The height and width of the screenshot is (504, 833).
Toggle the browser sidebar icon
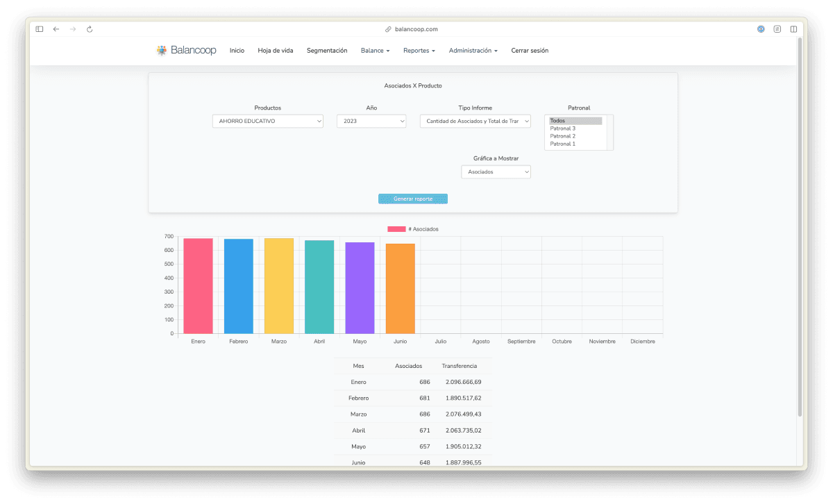40,29
